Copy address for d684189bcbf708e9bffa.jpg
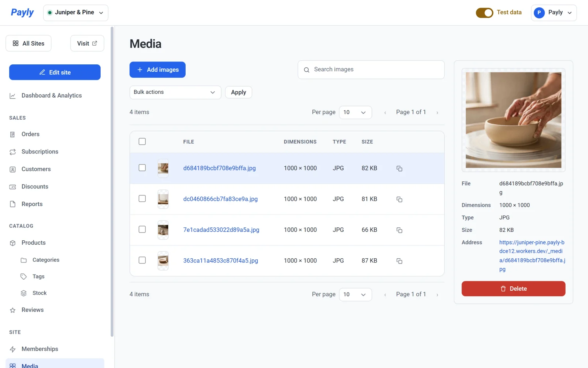This screenshot has height=368, width=588. point(399,169)
